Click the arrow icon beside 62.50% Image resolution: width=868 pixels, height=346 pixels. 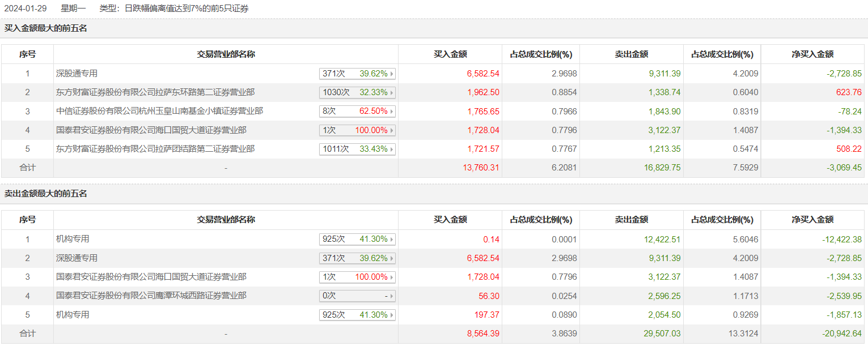point(392,112)
